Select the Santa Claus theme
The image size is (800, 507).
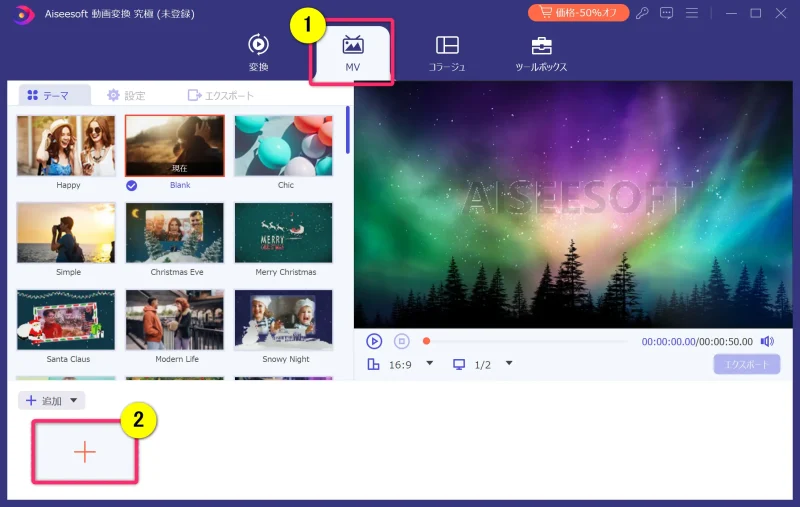(66, 320)
